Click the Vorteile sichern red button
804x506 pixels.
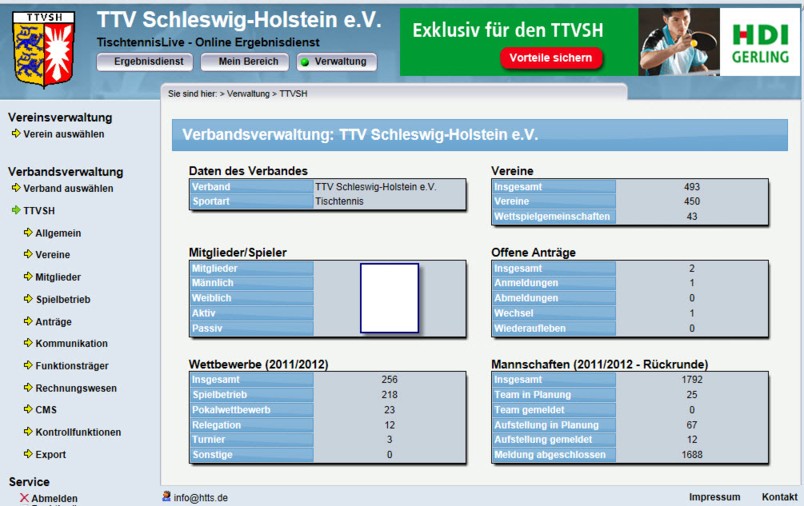[x=552, y=59]
